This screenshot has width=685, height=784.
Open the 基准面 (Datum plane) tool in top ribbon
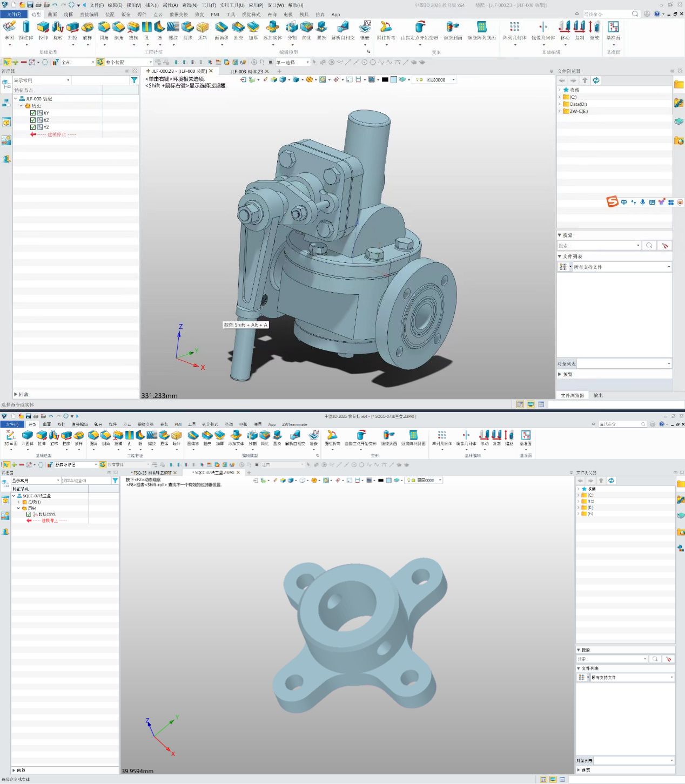click(x=613, y=30)
